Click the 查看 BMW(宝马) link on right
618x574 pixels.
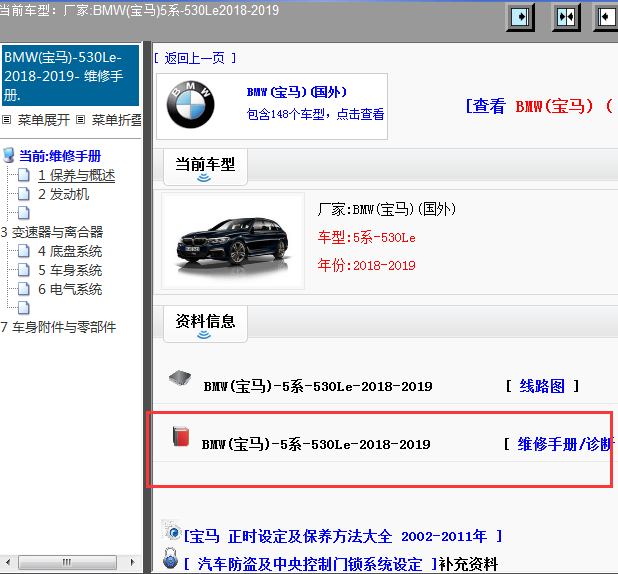(x=541, y=106)
